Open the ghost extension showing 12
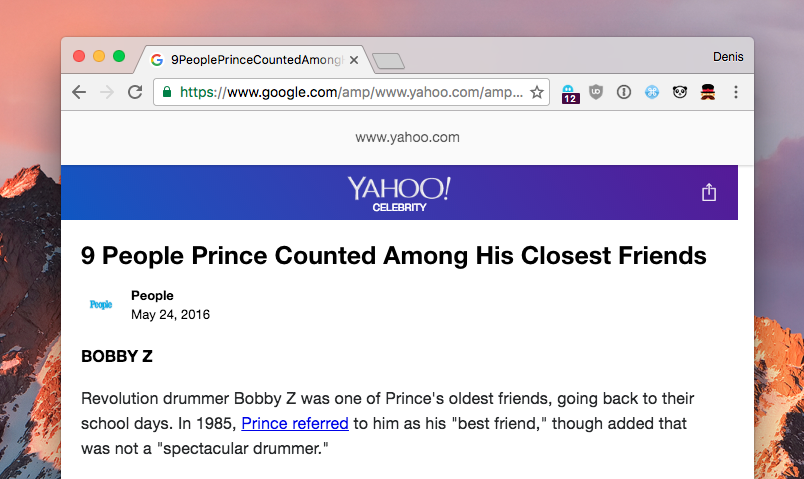Image resolution: width=804 pixels, height=479 pixels. tap(570, 94)
